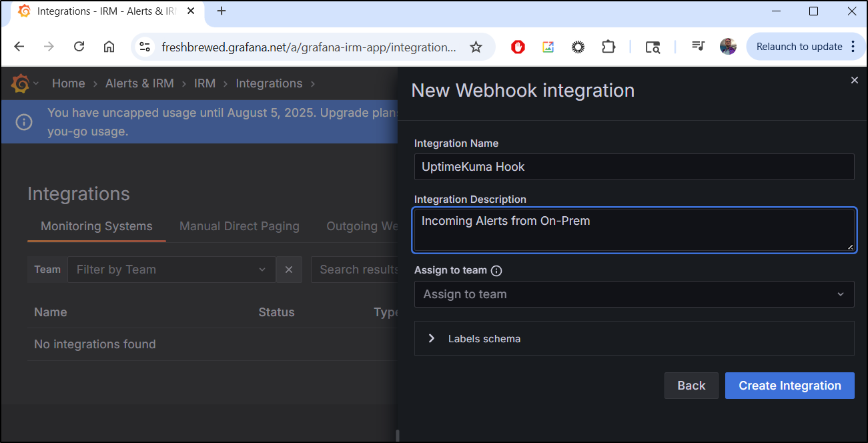Open the browser home page icon

[109, 47]
